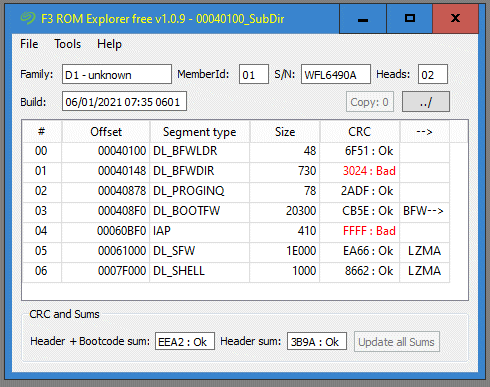
Task: Click offset 00061000 cell
Action: tap(106, 251)
